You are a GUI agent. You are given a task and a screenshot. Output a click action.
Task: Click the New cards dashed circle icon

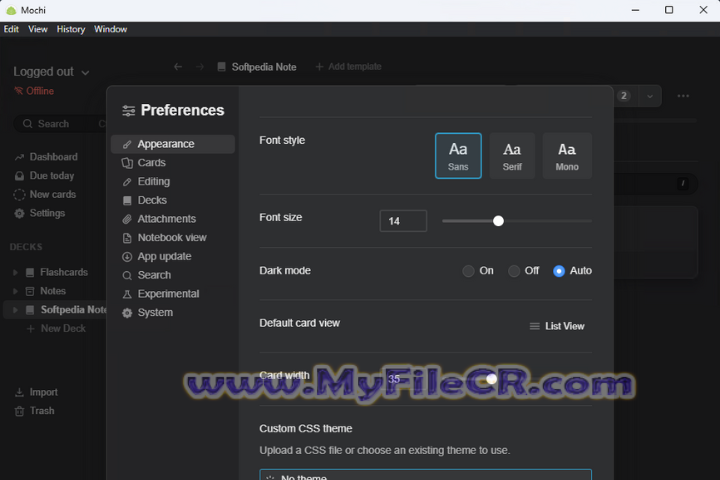tap(19, 195)
